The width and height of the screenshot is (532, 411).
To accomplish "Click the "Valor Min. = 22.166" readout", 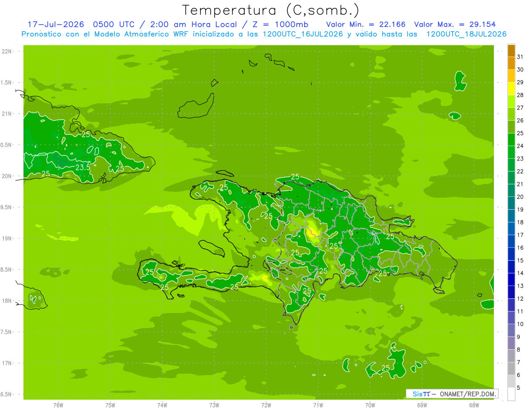I will tap(366, 24).
